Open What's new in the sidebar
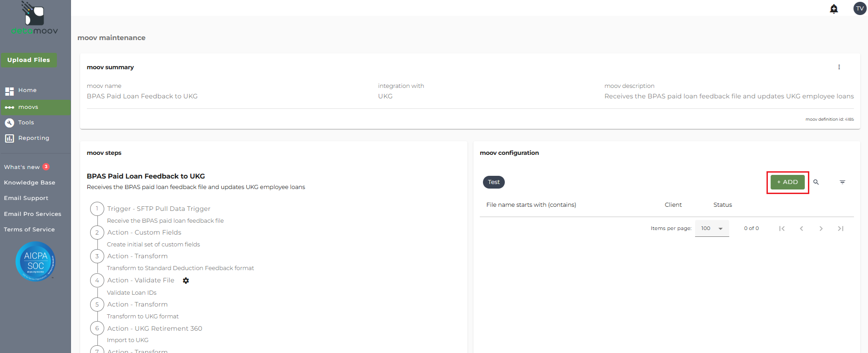Image resolution: width=868 pixels, height=353 pixels. click(22, 167)
